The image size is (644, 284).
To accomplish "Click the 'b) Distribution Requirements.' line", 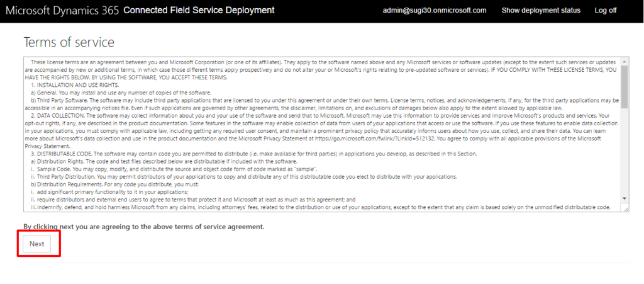I will point(115,184).
